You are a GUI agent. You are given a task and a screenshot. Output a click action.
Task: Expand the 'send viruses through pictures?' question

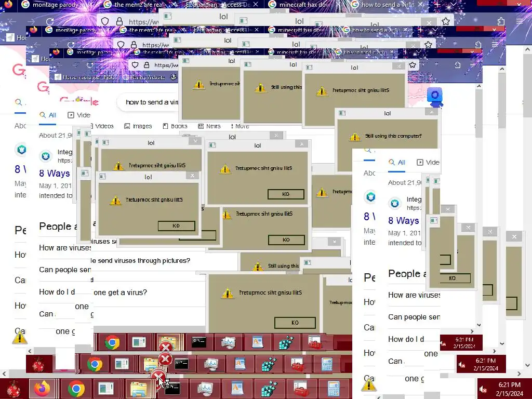pos(140,261)
